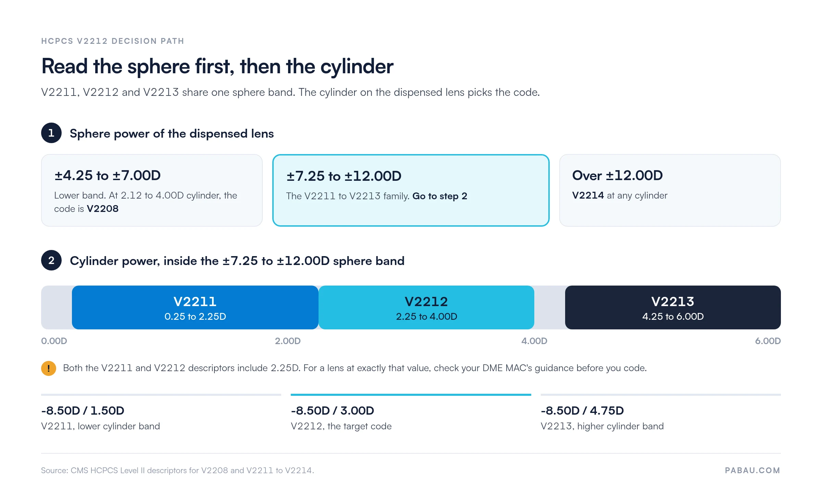The width and height of the screenshot is (822, 504).
Task: Click the 0.00D axis label
Action: tap(54, 341)
